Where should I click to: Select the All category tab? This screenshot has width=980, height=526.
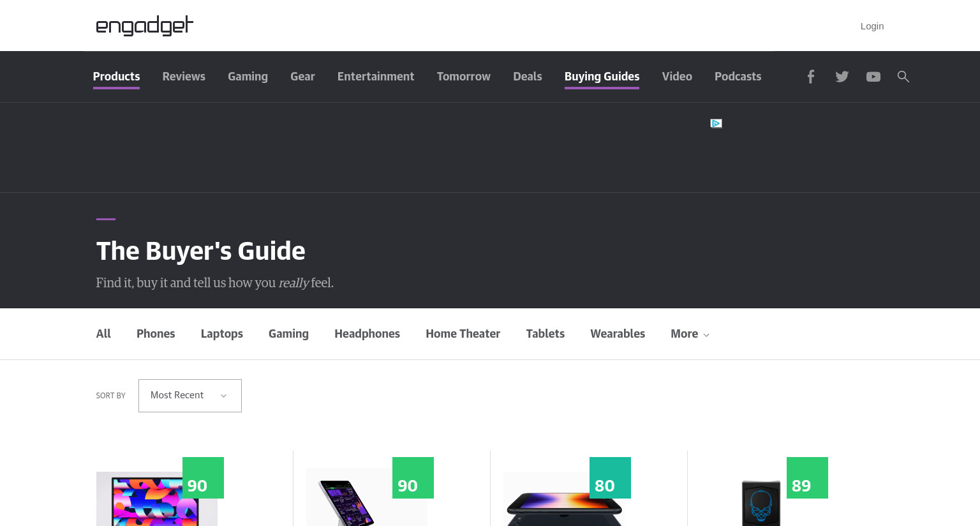(x=103, y=334)
